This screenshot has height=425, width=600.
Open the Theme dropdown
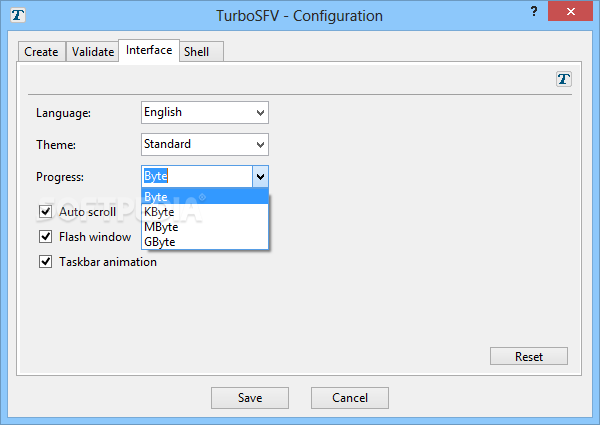[x=205, y=144]
